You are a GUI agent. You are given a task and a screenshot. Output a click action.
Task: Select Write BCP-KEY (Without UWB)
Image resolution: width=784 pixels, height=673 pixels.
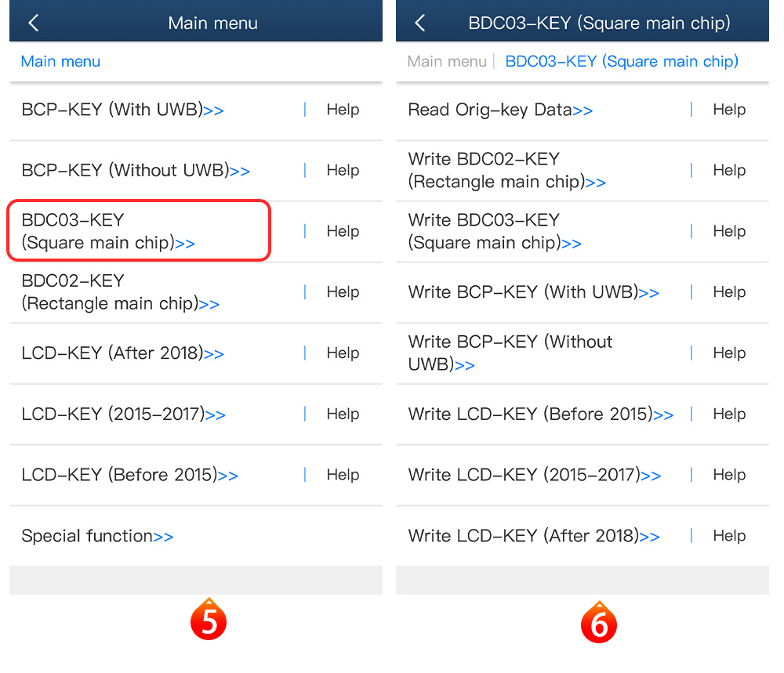(x=510, y=353)
